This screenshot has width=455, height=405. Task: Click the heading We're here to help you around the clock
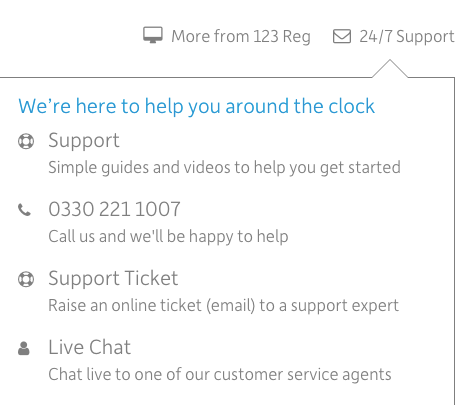(x=197, y=106)
